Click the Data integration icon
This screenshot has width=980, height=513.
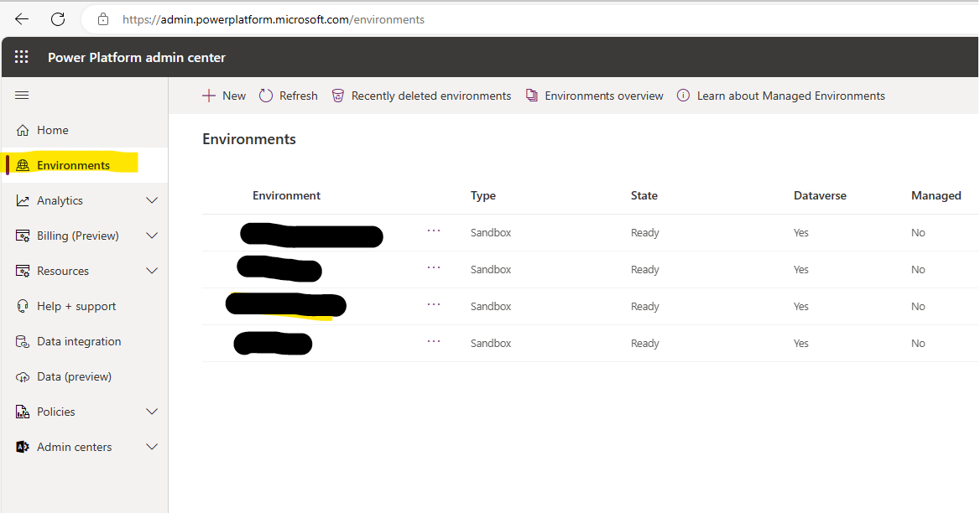(23, 341)
